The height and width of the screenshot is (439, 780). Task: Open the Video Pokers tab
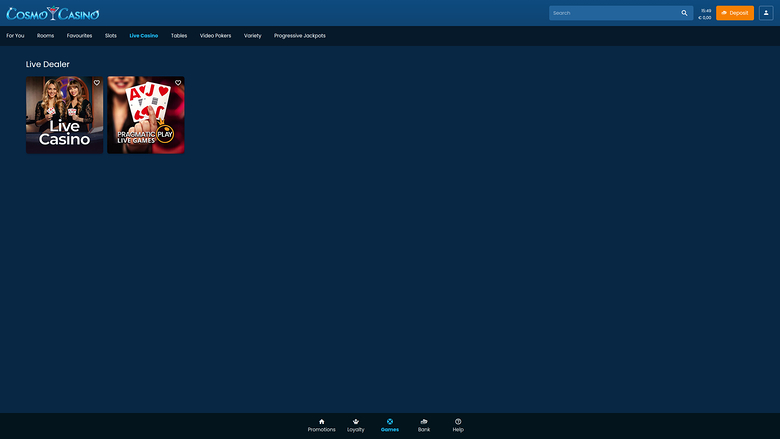[x=215, y=35]
